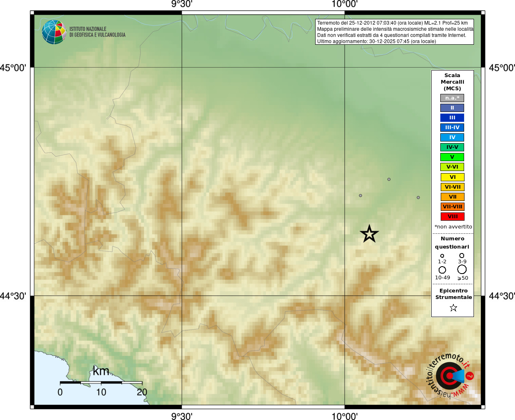Click the '*non avvertito' footnote
The image size is (515, 420).
pos(453,227)
